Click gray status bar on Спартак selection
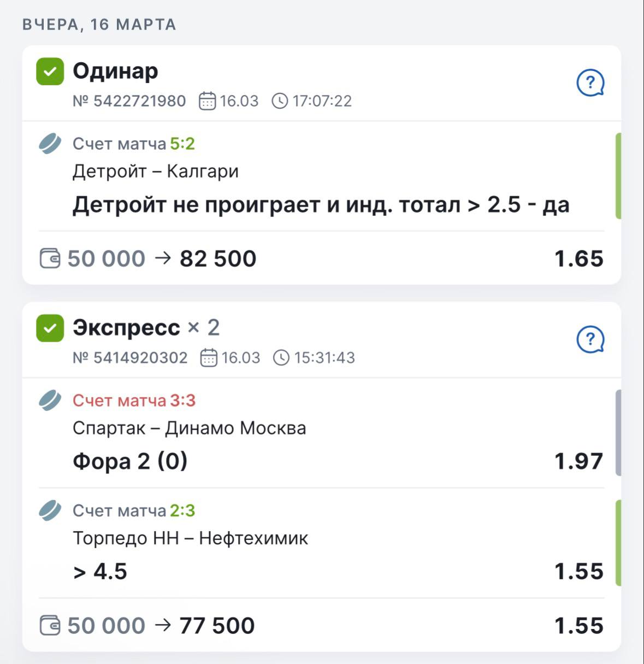Screen dimensions: 644x664 coord(618,432)
